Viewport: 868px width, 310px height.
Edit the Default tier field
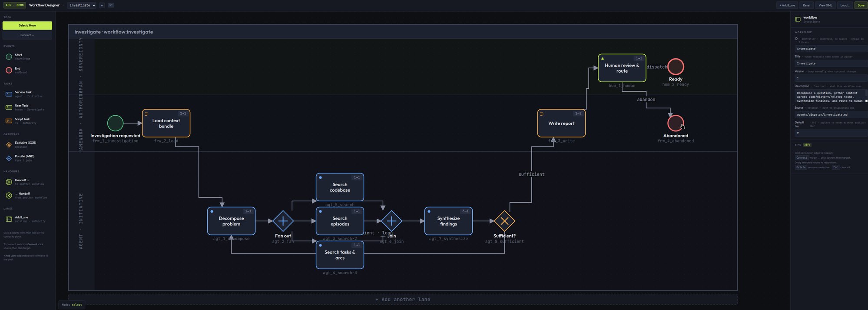coord(831,133)
